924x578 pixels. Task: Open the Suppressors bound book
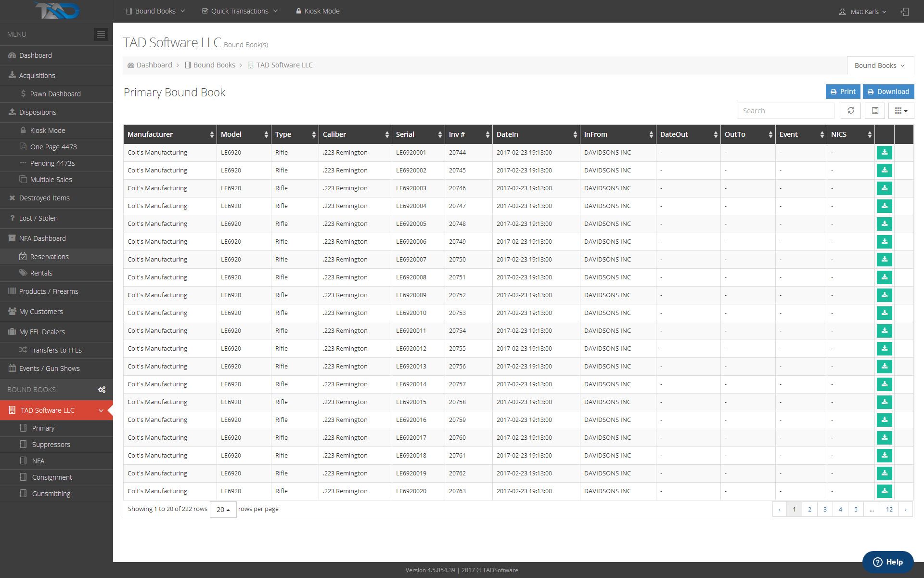click(x=51, y=445)
